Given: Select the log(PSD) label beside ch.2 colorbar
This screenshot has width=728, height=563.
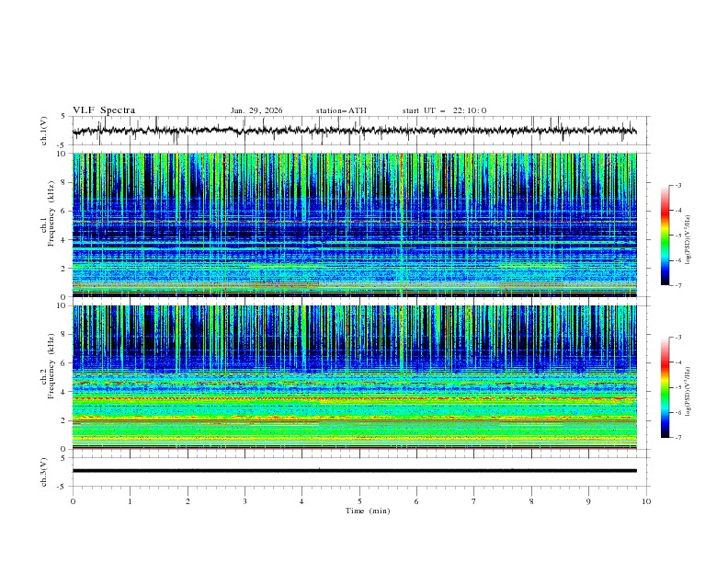Looking at the screenshot, I should (688, 392).
